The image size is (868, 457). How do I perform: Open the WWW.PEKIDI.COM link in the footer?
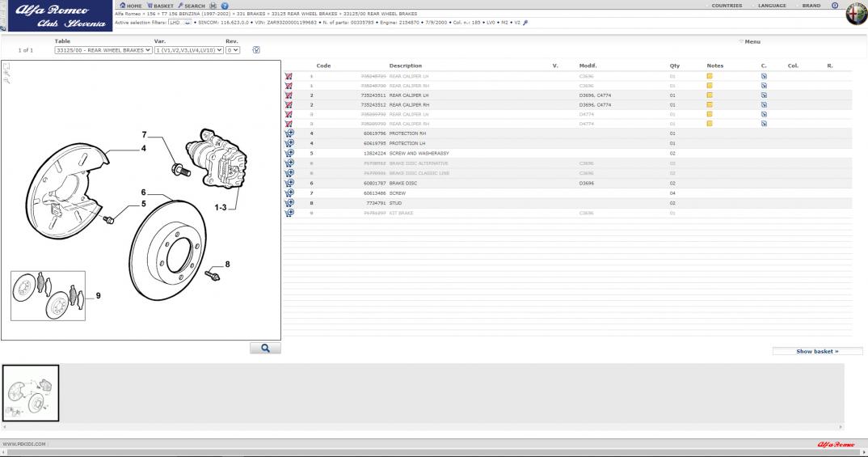coord(24,444)
